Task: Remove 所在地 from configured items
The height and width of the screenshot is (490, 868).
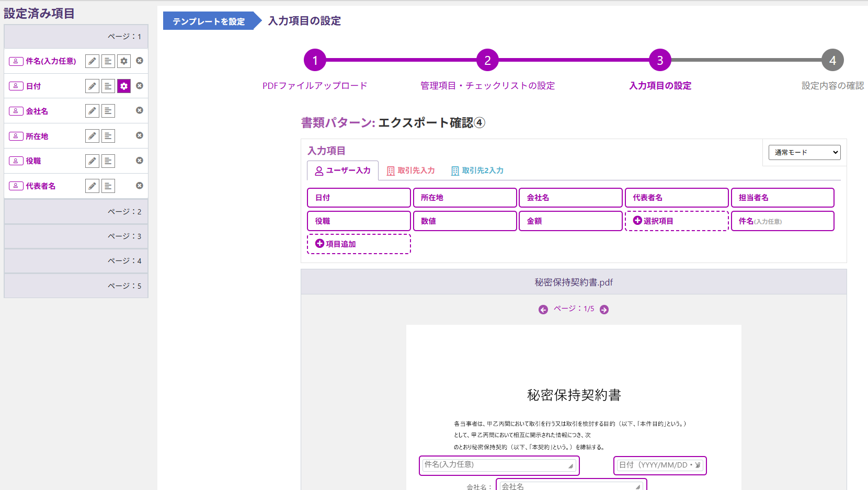Action: click(x=140, y=135)
